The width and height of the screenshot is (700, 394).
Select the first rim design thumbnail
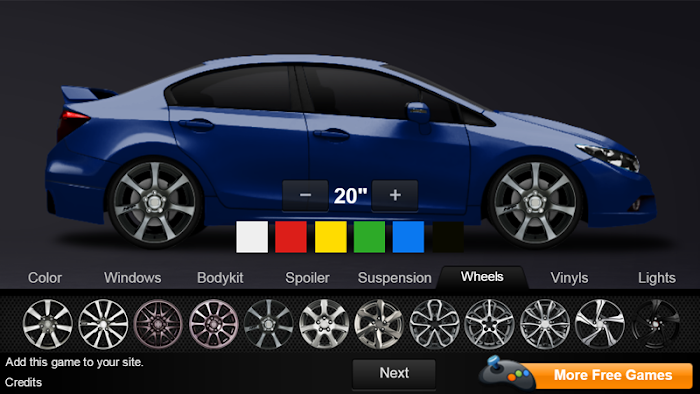(48, 324)
